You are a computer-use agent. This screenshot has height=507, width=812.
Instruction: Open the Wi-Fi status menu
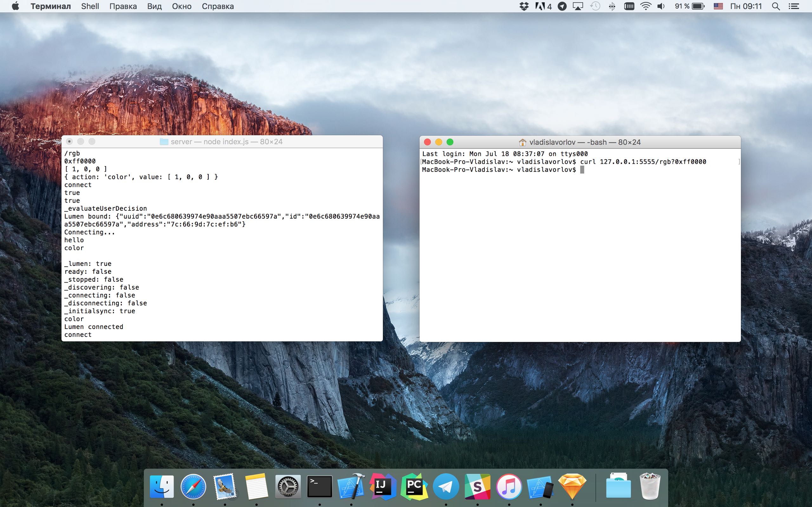pyautogui.click(x=645, y=6)
